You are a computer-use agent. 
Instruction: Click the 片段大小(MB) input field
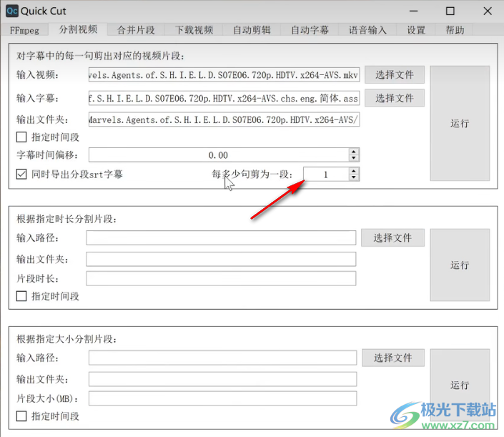point(222,398)
